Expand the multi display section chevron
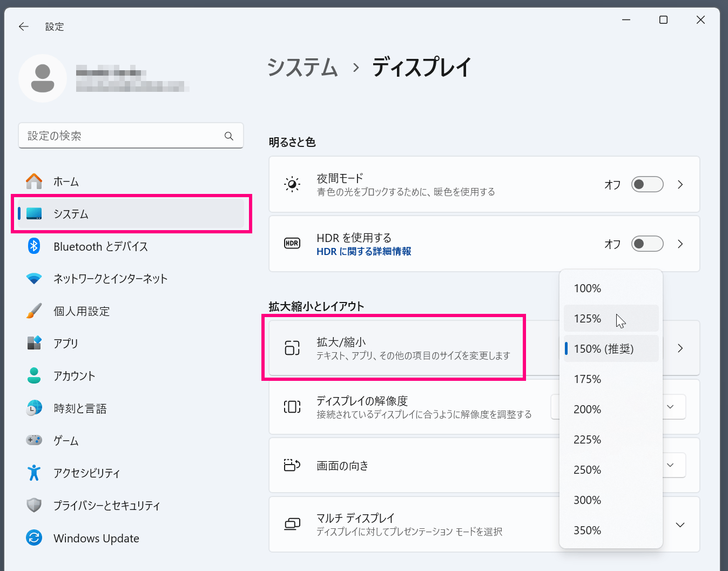 click(680, 525)
